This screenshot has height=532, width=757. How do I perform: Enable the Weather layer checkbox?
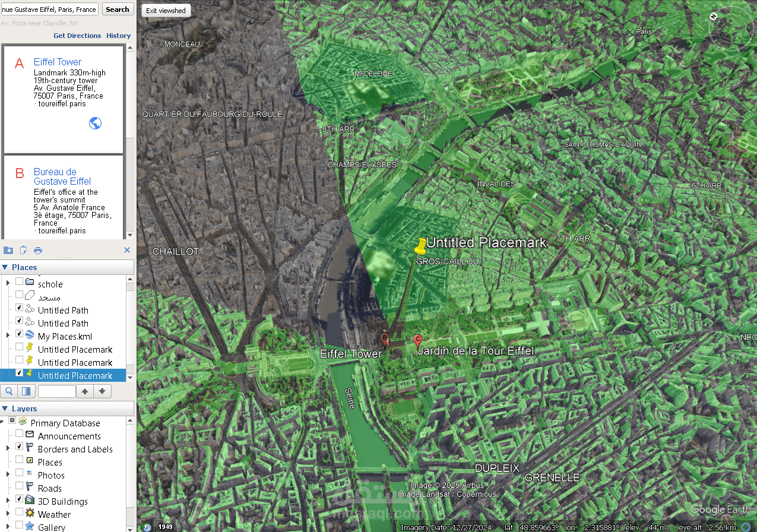click(19, 512)
